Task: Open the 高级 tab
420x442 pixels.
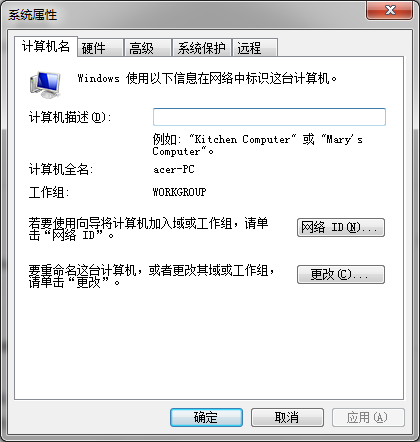Action: coord(148,48)
